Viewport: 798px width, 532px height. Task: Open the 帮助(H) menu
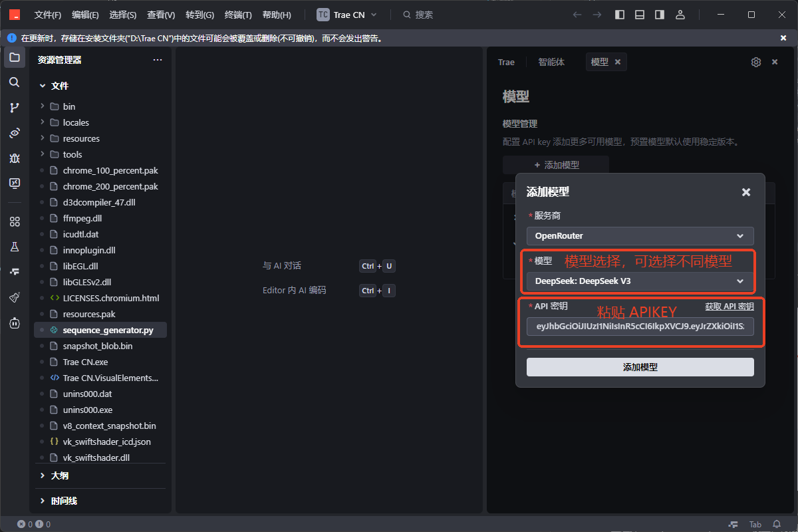pos(277,15)
